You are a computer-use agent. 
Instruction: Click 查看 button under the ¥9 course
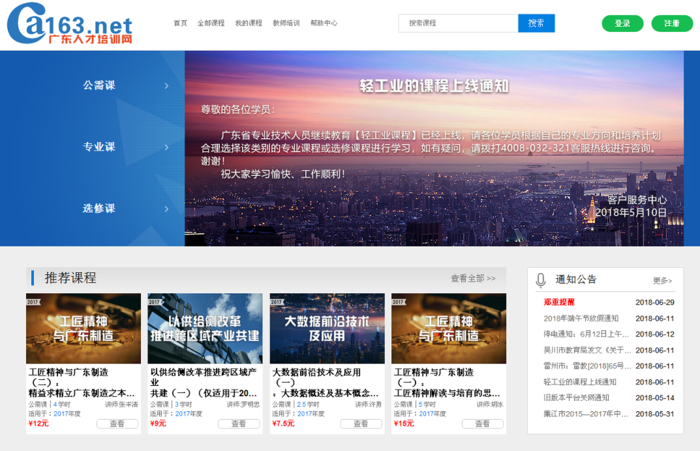(238, 424)
